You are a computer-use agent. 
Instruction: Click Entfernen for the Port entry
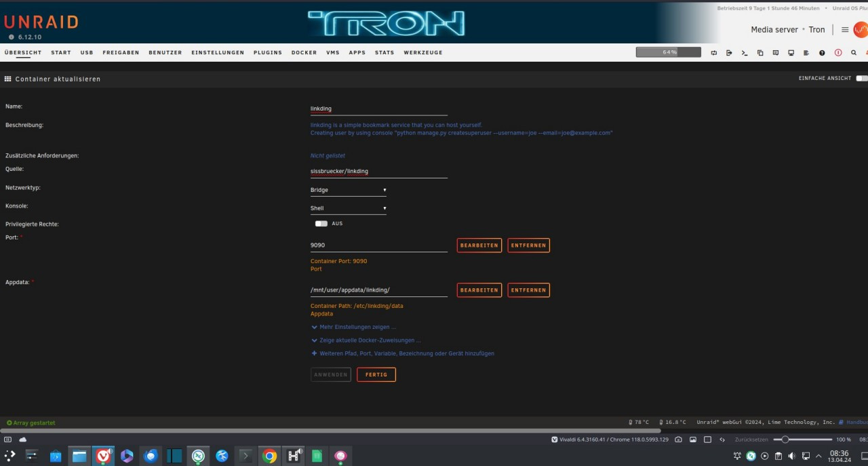tap(529, 245)
